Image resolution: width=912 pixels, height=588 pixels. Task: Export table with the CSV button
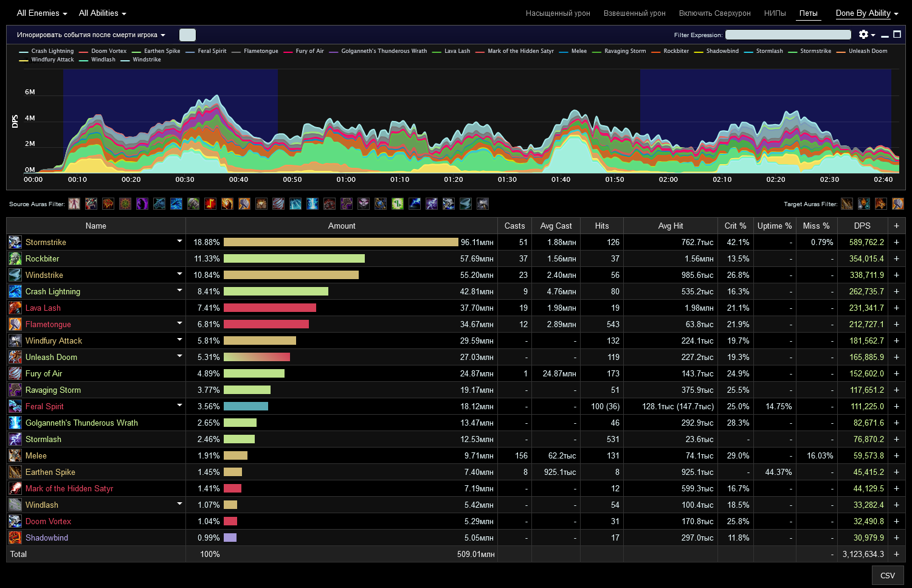[x=888, y=575]
